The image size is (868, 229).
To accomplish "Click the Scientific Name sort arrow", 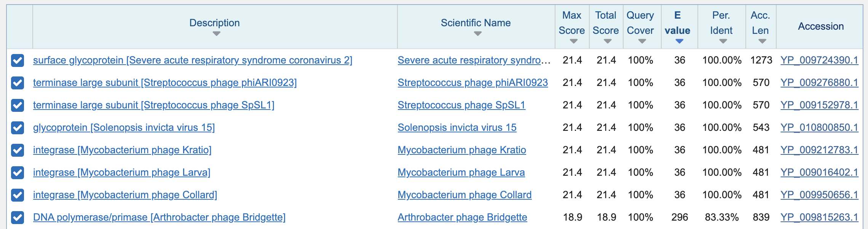I will click(478, 34).
